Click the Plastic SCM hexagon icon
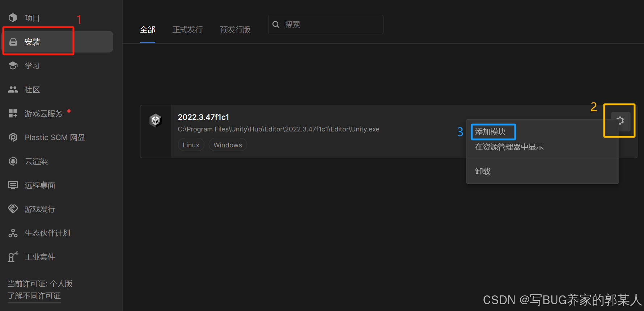644x311 pixels. click(x=13, y=137)
